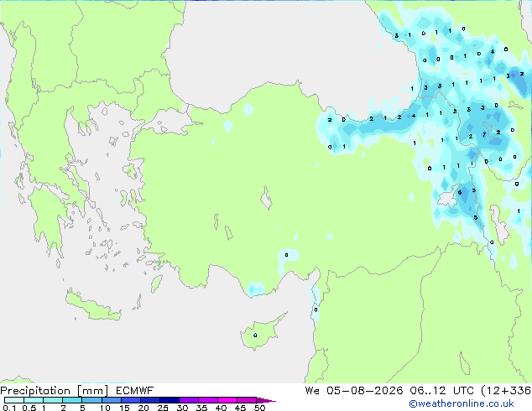This screenshot has width=532, height=411.
Task: Select the 45–50 mm legend swatch
Action: [x=247, y=400]
